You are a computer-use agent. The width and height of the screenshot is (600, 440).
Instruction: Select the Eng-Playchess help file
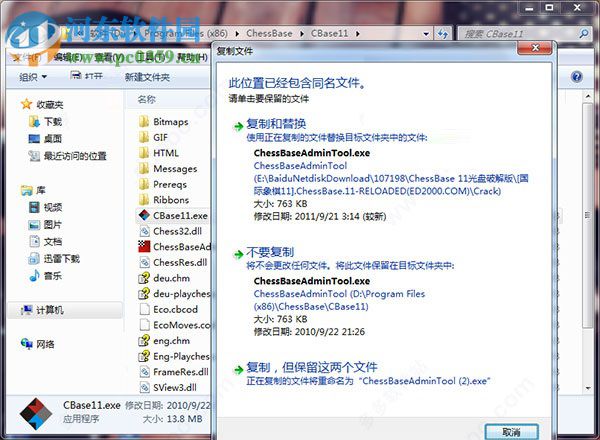[x=175, y=356]
